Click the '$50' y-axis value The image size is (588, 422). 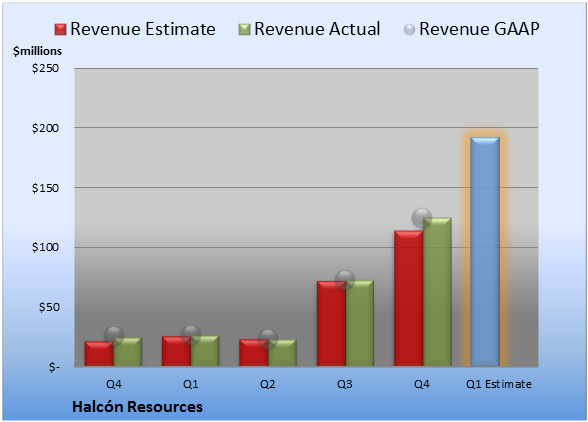pos(49,307)
